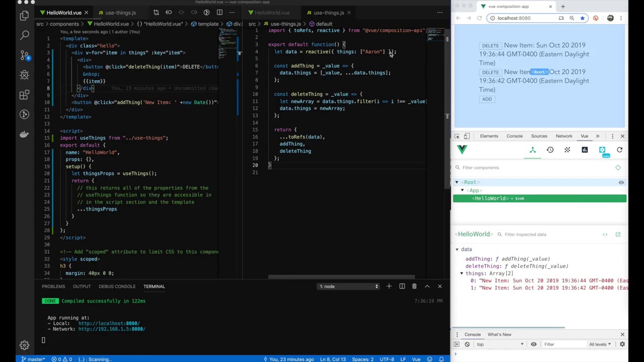Split the left editor with split icon
This screenshot has width=644, height=362.
[219, 12]
